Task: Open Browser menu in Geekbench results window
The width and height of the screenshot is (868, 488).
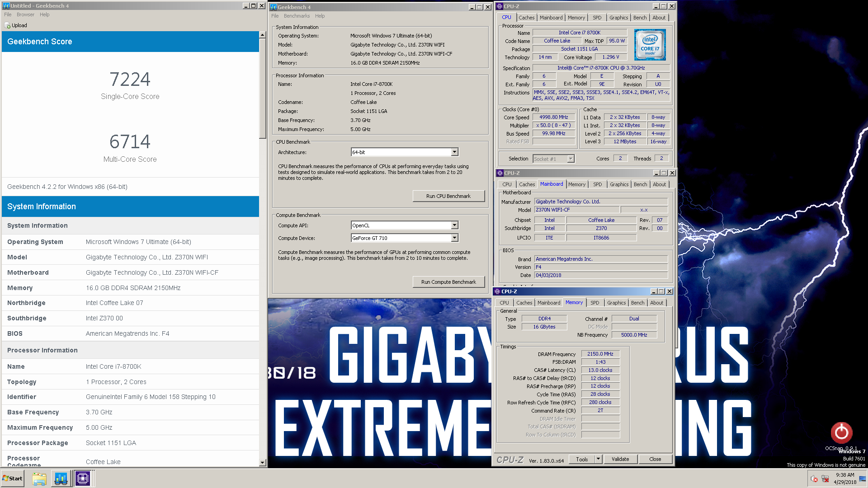Action: (x=25, y=14)
